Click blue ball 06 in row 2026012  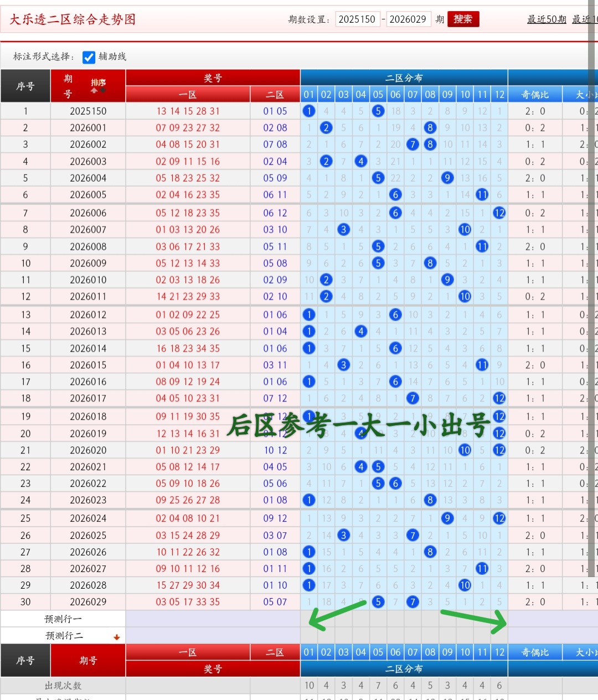[x=395, y=315]
